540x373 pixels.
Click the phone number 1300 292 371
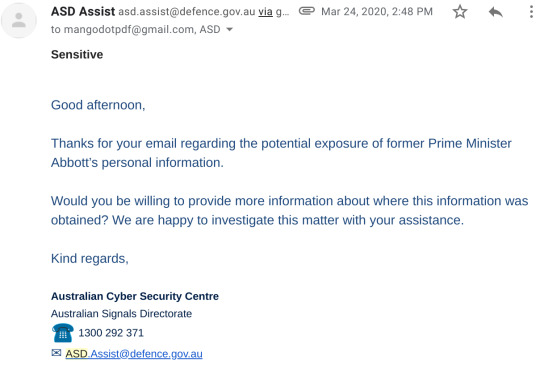(x=111, y=333)
